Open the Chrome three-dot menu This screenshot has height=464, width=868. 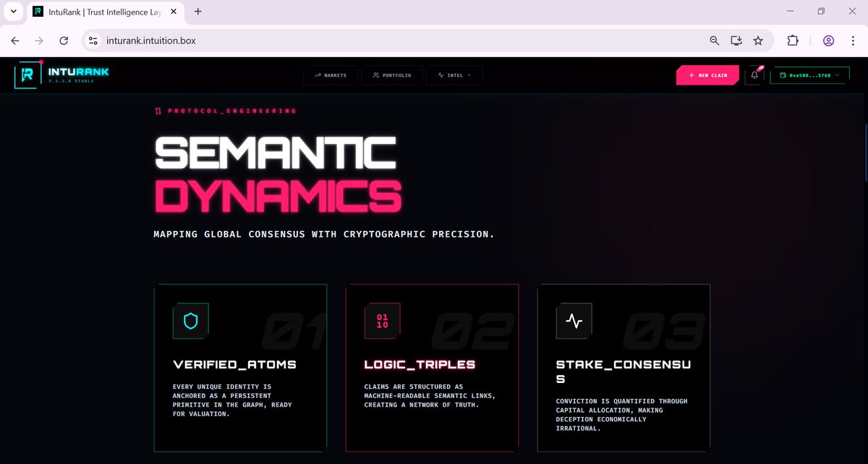click(854, 41)
